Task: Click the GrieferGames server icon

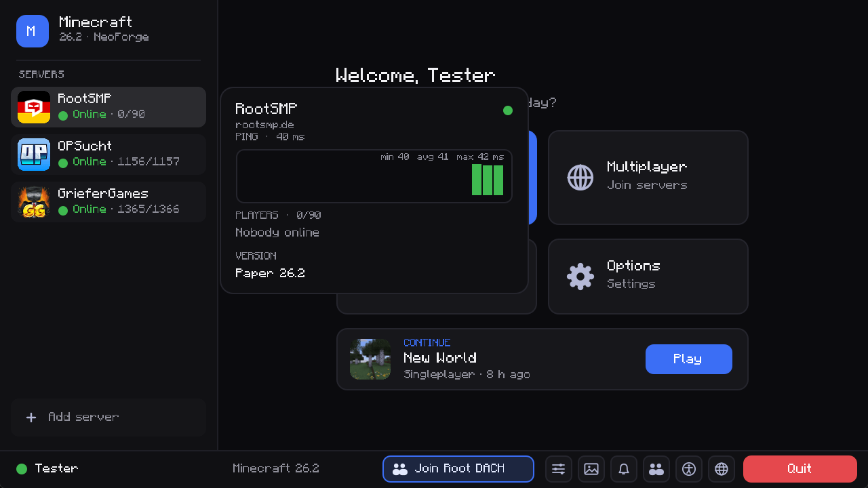Action: (x=34, y=202)
